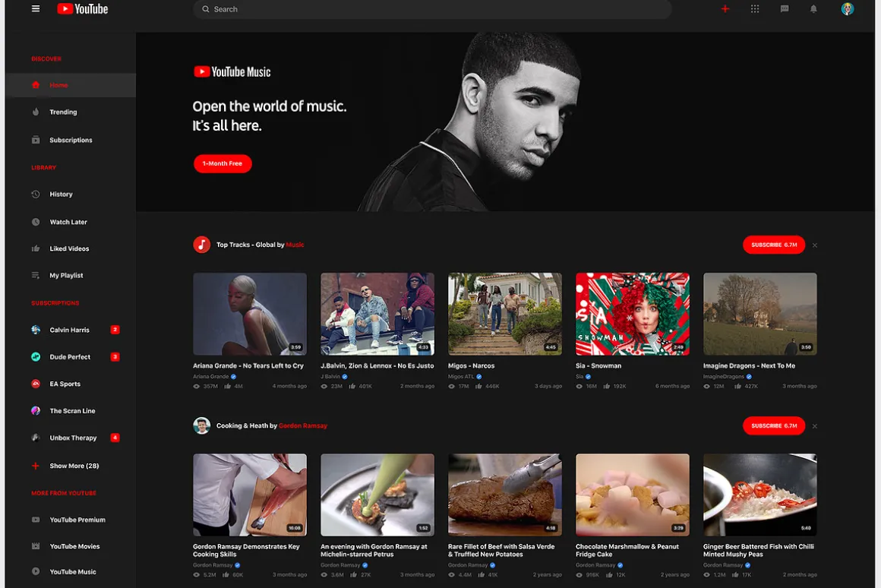
Task: Click the Imagine Dragons views eye icon
Action: point(707,386)
